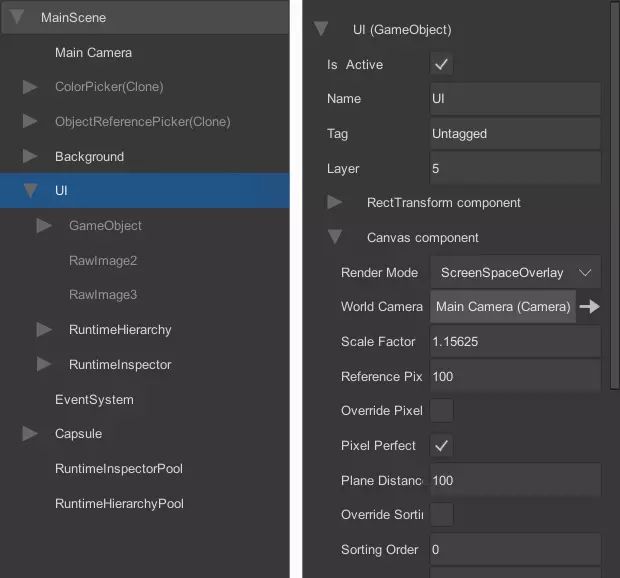Click the World Camera reference arrow icon

[589, 306]
